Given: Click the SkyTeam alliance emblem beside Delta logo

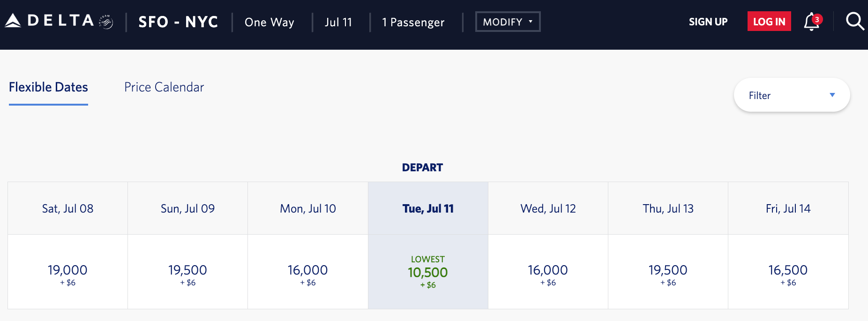Looking at the screenshot, I should [x=105, y=21].
